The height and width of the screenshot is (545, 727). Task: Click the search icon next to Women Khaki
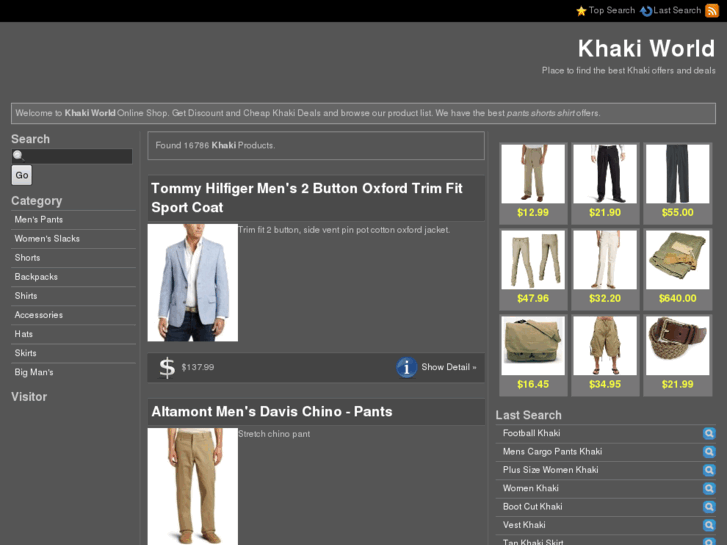(x=709, y=488)
